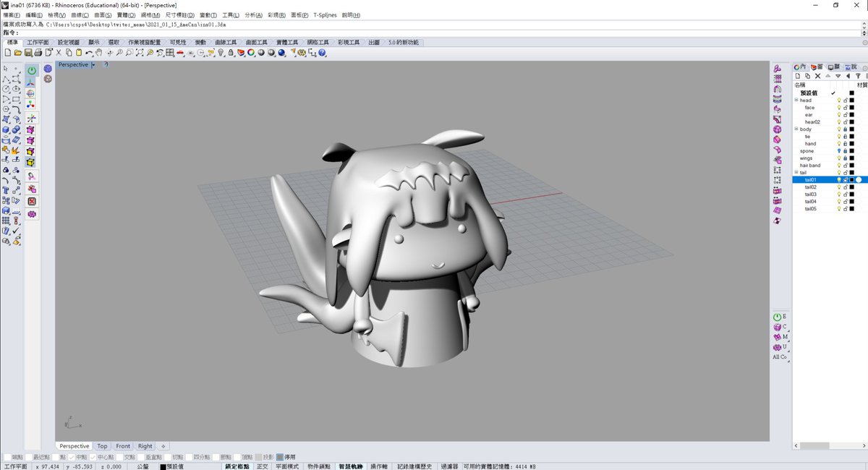Click the green power icon in left sidebar
The image size is (868, 470).
pyautogui.click(x=32, y=70)
